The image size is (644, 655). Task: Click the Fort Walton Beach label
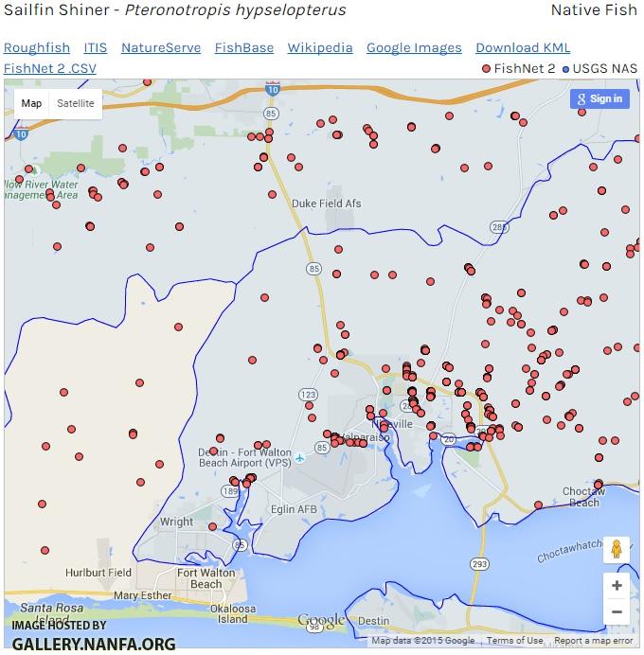(x=206, y=578)
